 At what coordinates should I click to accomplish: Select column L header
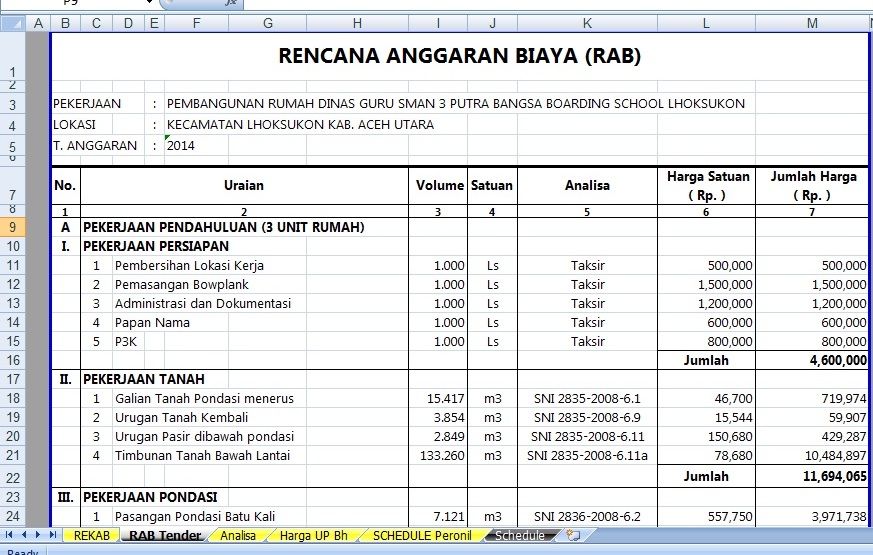[706, 23]
